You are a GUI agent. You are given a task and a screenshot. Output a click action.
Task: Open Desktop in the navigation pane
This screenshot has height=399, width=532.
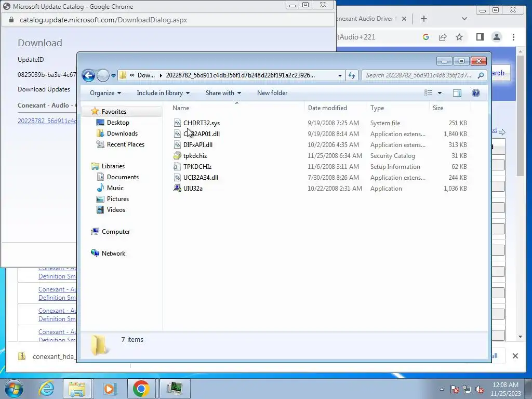click(118, 123)
